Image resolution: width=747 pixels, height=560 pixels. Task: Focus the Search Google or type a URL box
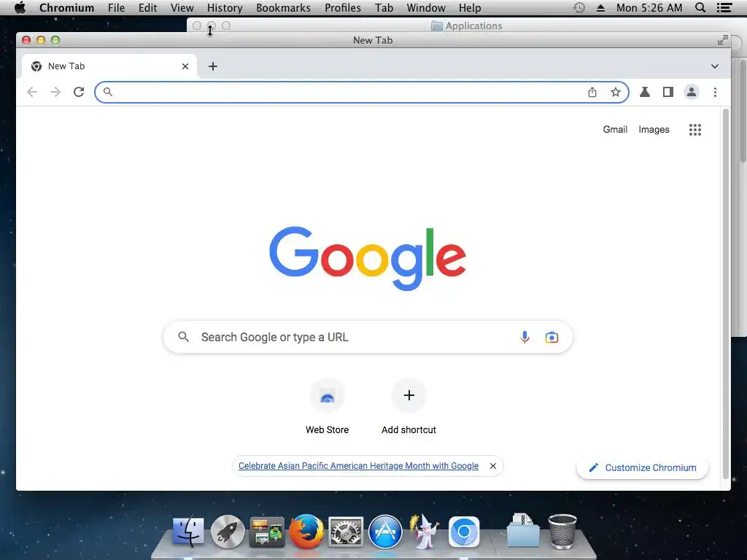(368, 337)
